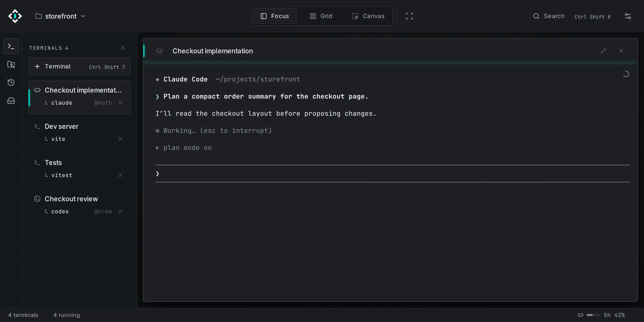
Task: Click the usage progress bar in status bar
Action: pos(593,315)
